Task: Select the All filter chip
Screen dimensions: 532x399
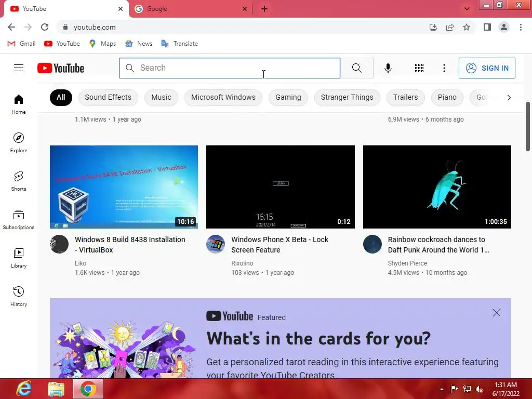Action: (x=61, y=97)
